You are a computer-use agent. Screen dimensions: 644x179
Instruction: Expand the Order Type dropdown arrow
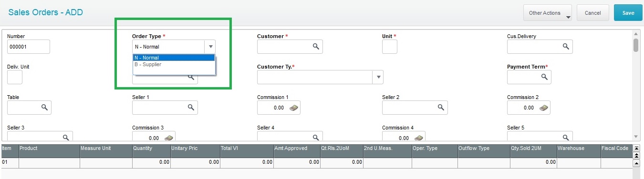pyautogui.click(x=210, y=47)
